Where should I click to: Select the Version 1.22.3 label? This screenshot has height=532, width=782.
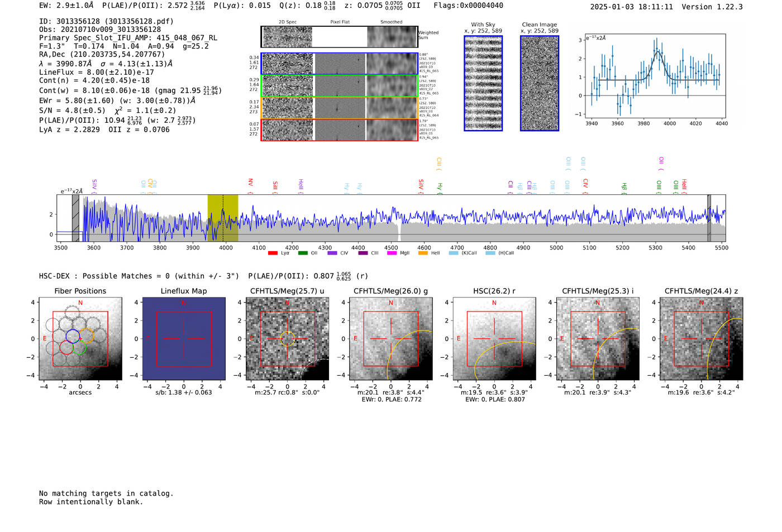[x=712, y=7]
